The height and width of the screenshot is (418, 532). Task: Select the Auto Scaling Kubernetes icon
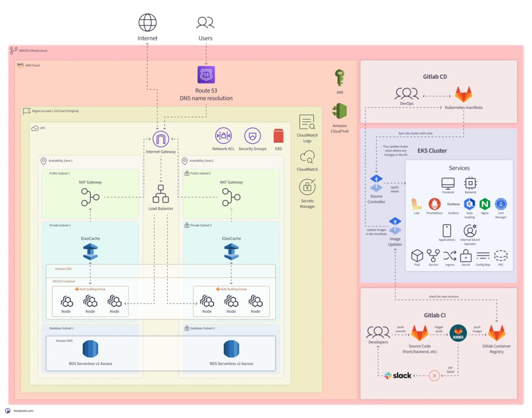470,204
